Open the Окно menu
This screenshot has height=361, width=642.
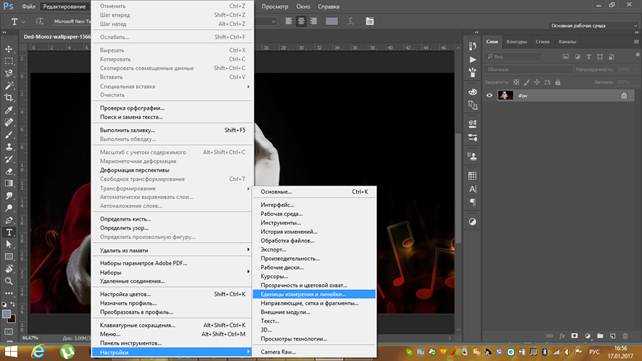pos(303,6)
